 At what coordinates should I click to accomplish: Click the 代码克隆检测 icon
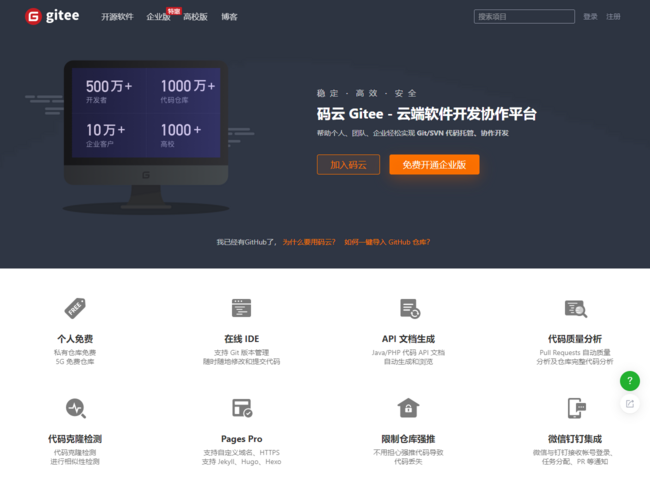[x=75, y=408]
